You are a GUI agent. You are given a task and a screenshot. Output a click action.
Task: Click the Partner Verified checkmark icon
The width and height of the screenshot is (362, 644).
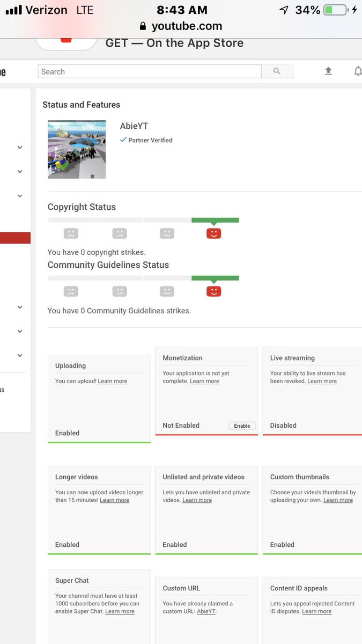(x=123, y=140)
